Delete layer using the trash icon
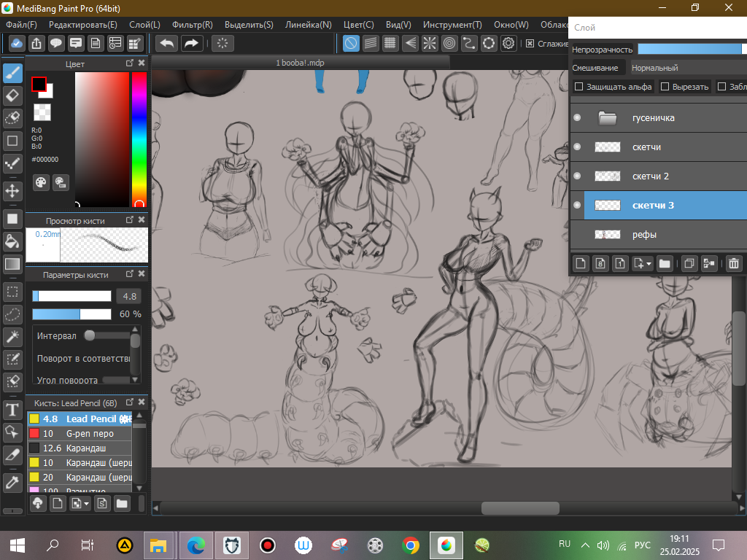 tap(734, 263)
